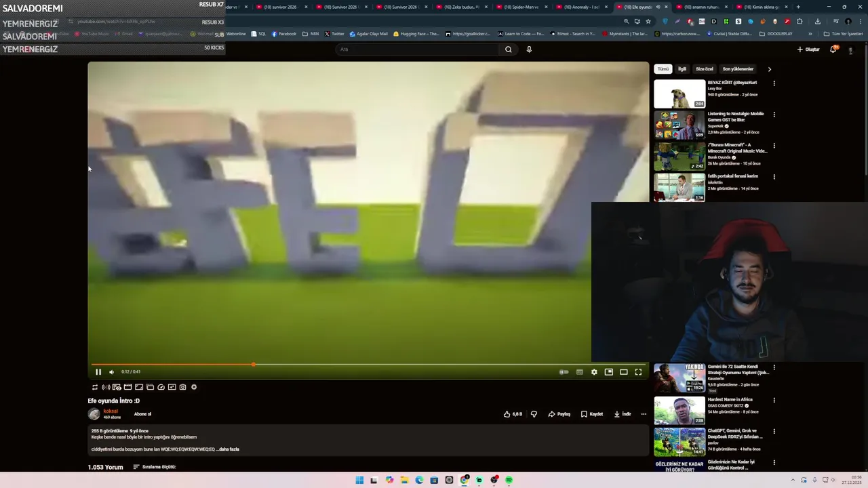868x488 pixels.
Task: Subscribe with the Abone ol button
Action: [142, 414]
